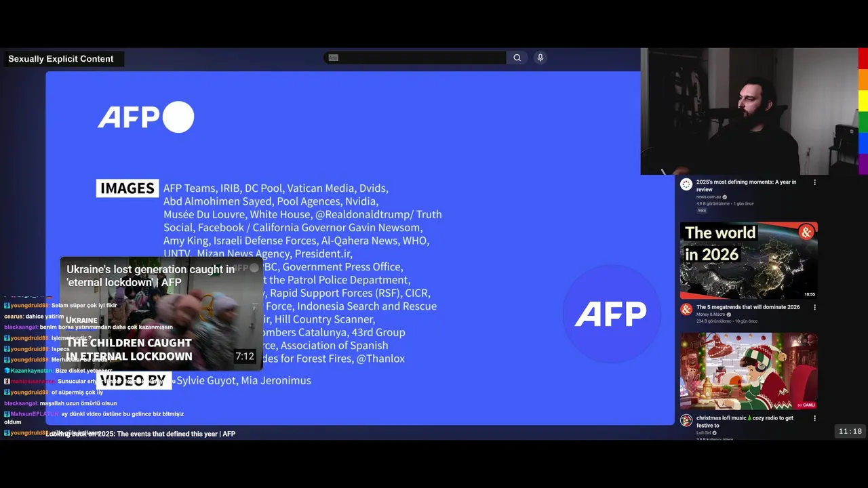The image size is (868, 488).
Task: Click the 18:55 duration badge on world thumbnail
Action: click(x=809, y=294)
